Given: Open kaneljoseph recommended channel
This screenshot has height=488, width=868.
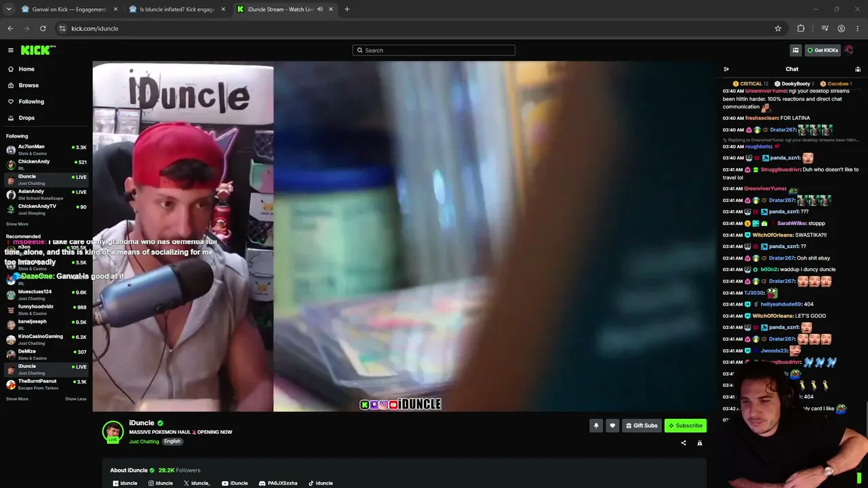Looking at the screenshot, I should tap(46, 325).
